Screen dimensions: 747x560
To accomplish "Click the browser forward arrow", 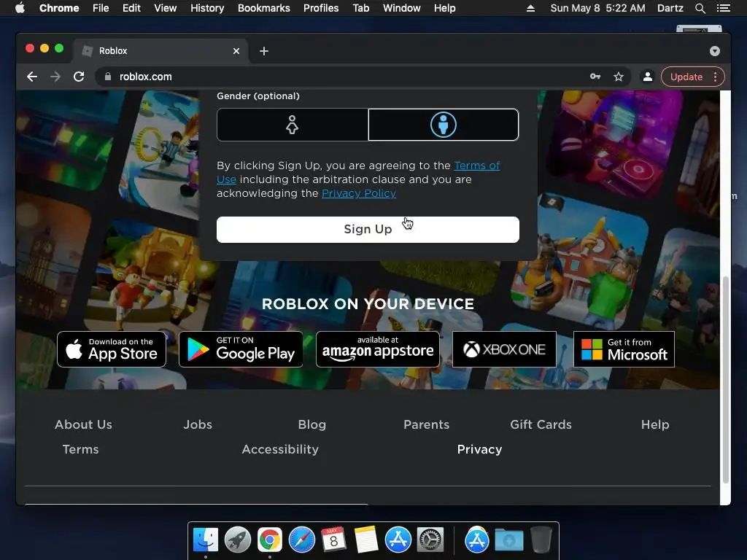I will [55, 77].
